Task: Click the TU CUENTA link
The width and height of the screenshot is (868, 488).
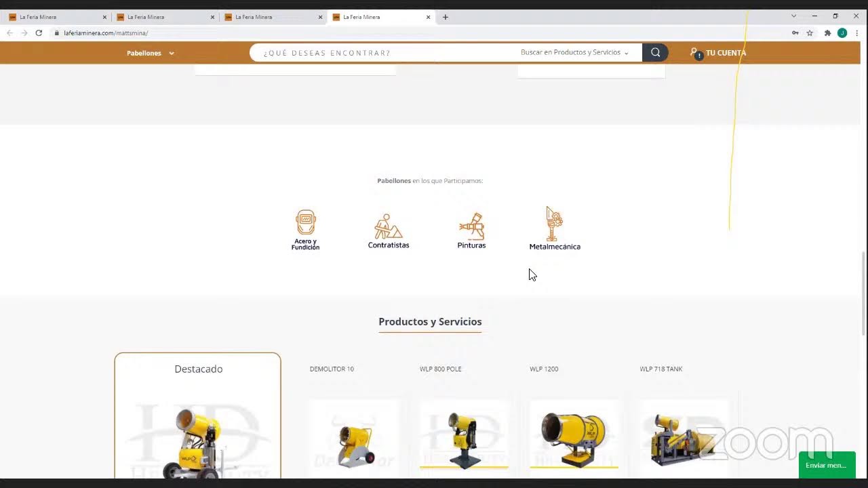Action: click(x=726, y=53)
